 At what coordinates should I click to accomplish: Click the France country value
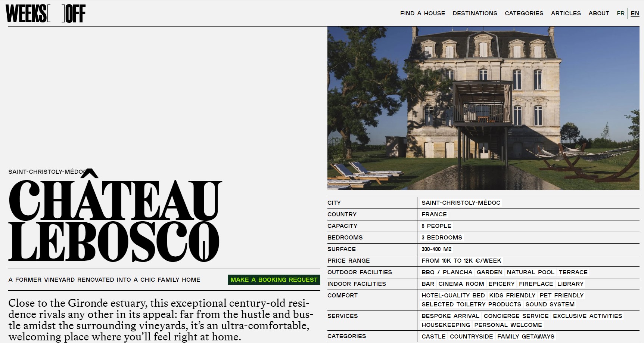434,214
